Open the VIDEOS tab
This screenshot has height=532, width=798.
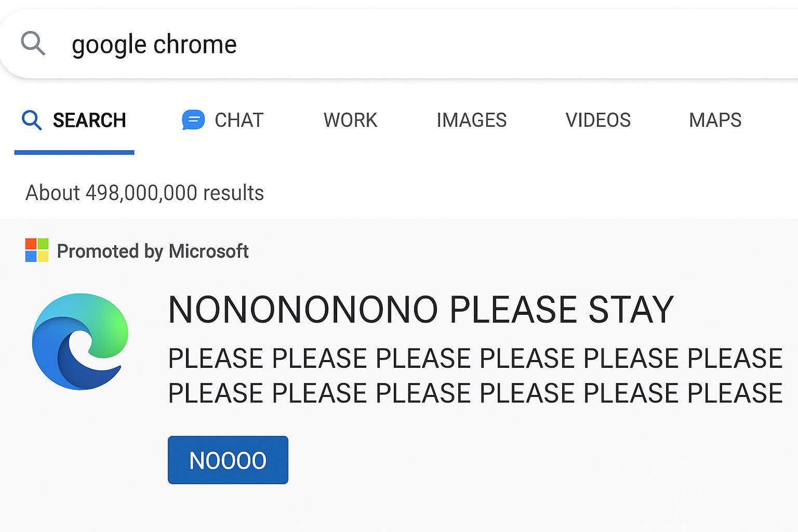[x=598, y=120]
